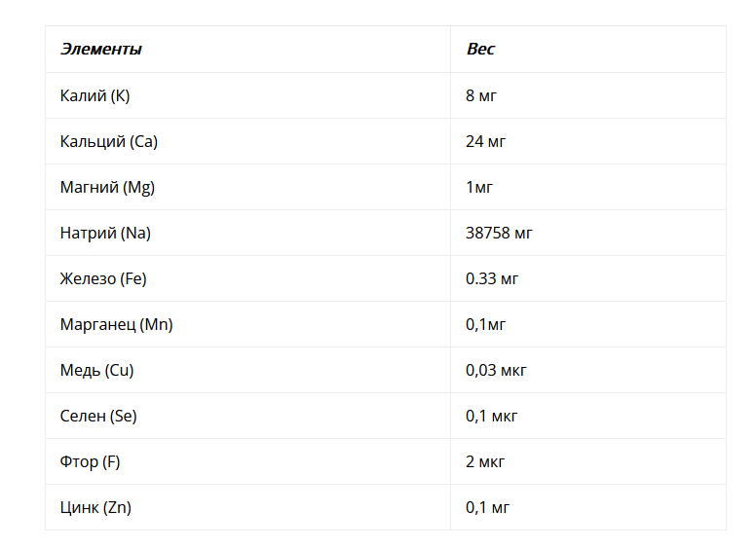This screenshot has width=756, height=548.
Task: Click the 0,1 мкг selenium value
Action: (x=491, y=416)
